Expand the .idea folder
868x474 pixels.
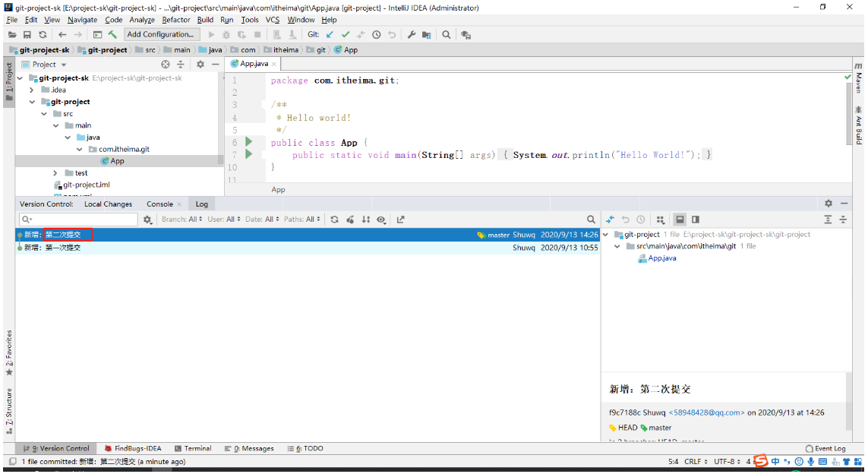pyautogui.click(x=32, y=90)
